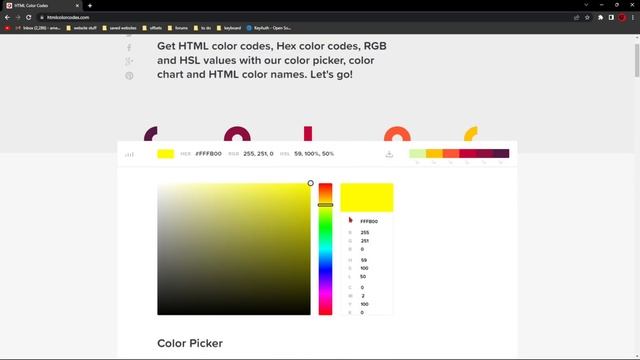Open the Gmail Inbox bookmark
Image resolution: width=640 pixels, height=360 pixels.
pos(38,28)
